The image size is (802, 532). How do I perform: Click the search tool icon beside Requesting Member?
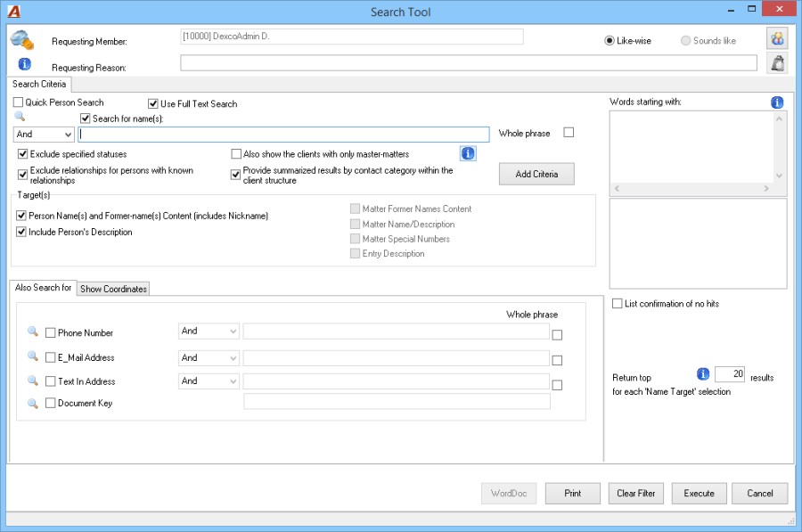[22, 40]
